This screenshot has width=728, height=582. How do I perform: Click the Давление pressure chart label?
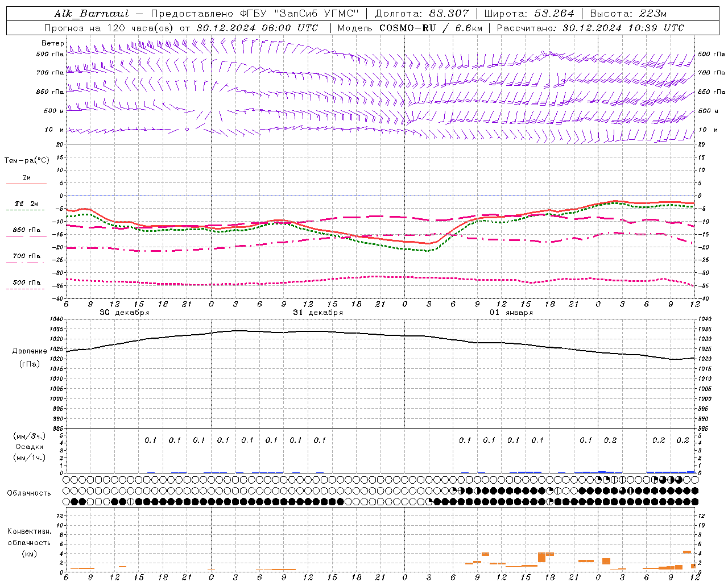click(30, 351)
